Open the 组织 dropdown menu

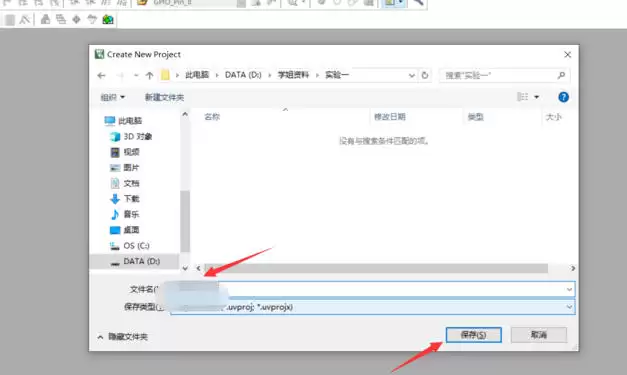pyautogui.click(x=113, y=97)
